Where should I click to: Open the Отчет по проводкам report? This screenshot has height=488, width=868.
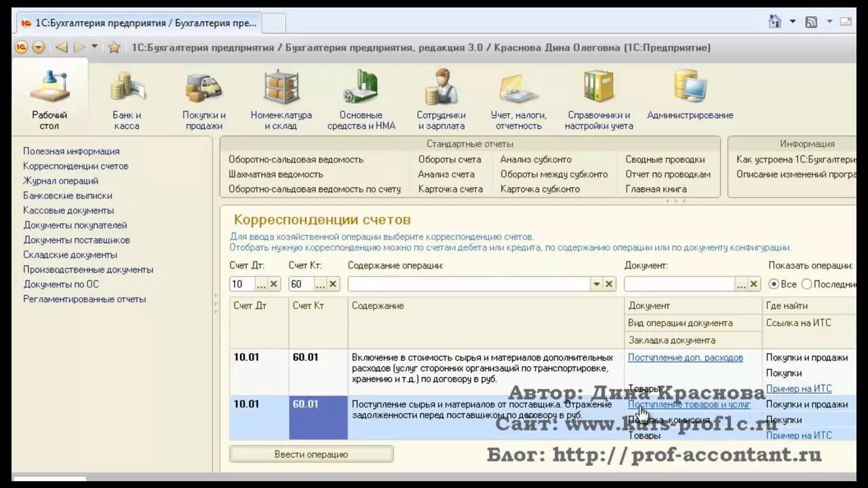(668, 174)
